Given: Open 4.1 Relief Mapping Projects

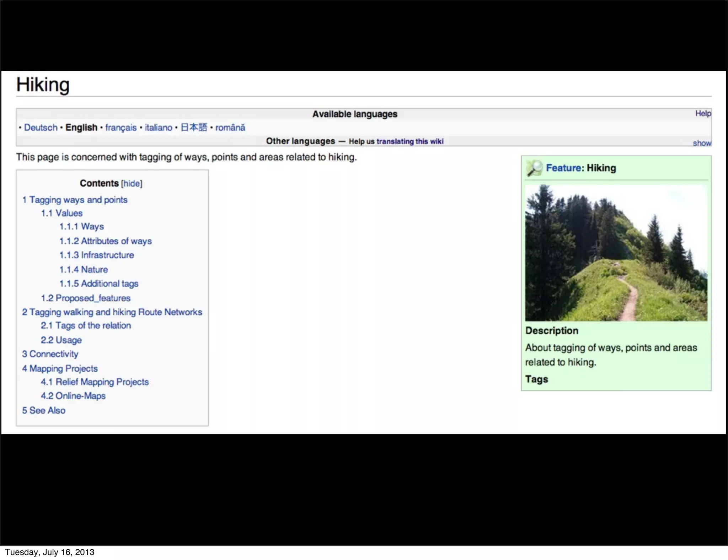Looking at the screenshot, I should [x=95, y=382].
